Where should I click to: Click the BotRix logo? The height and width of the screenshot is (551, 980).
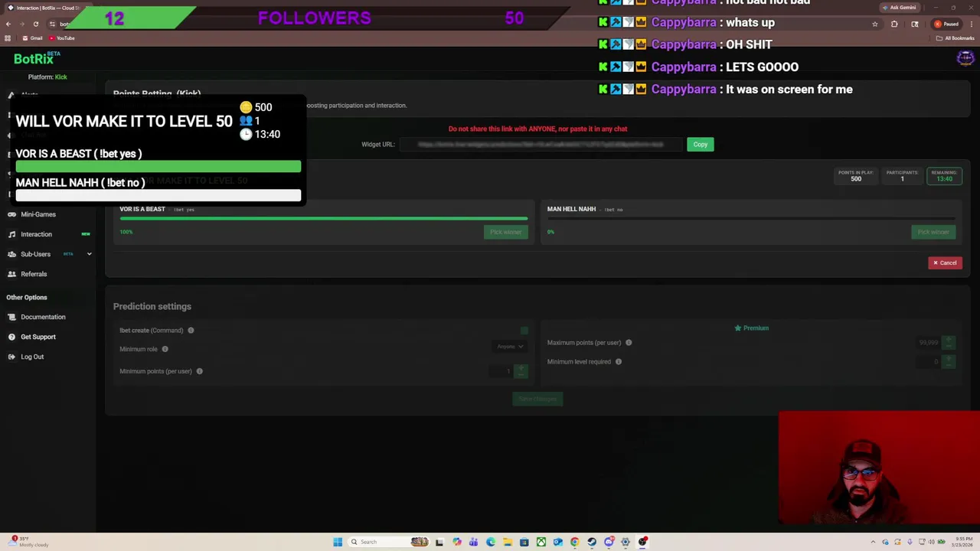(x=36, y=59)
